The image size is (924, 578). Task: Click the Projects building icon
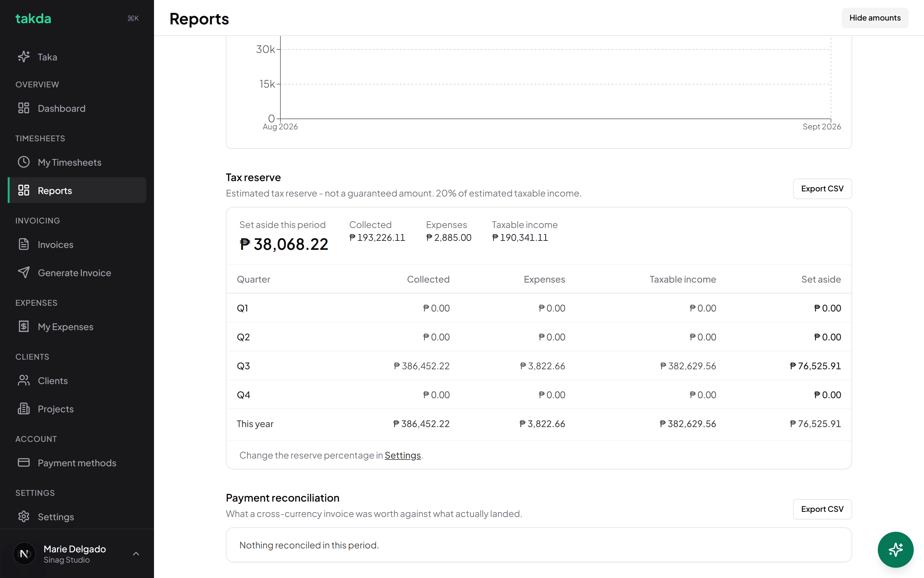pos(24,409)
